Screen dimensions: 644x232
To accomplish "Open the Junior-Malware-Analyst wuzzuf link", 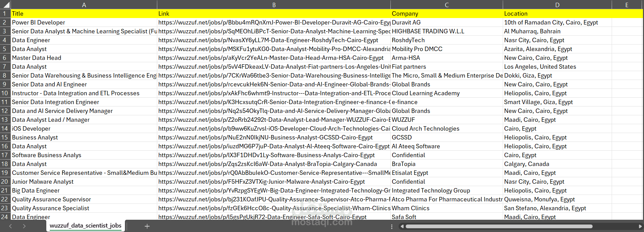I will coord(274,182).
